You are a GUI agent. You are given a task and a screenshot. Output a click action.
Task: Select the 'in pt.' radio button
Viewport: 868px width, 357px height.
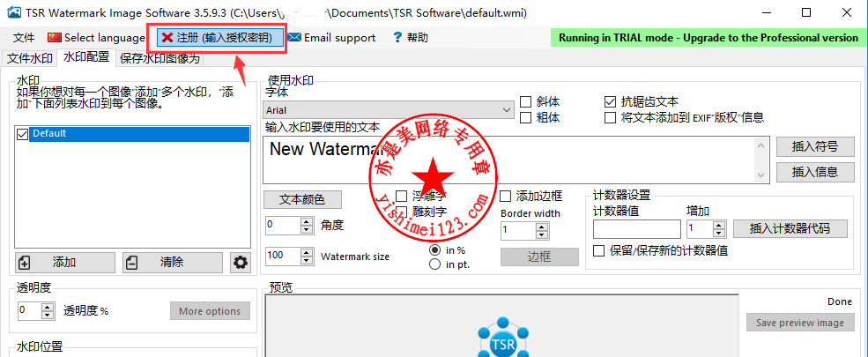435,264
